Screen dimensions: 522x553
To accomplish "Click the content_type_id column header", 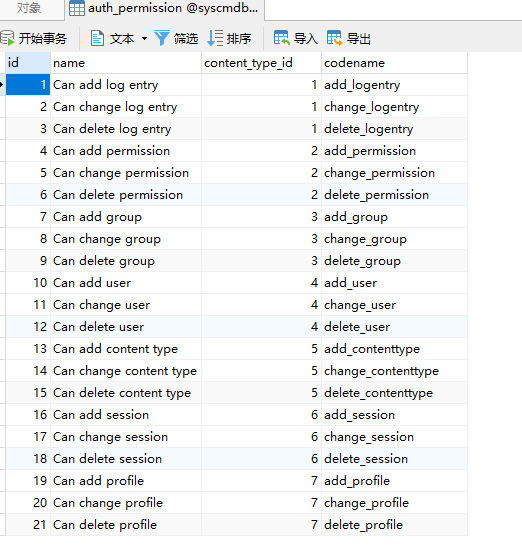I will point(261,63).
